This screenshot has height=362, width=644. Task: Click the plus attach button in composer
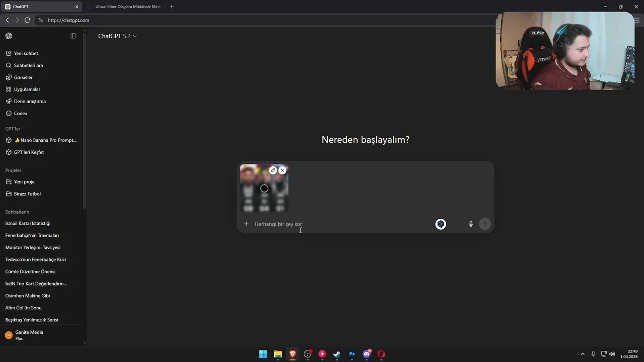(246, 224)
